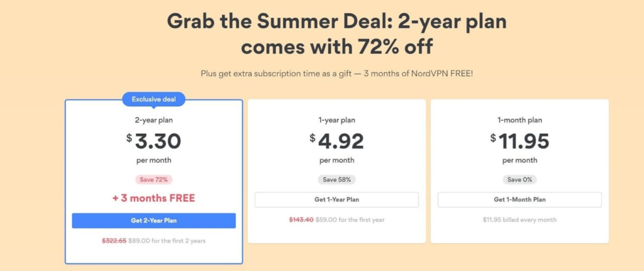Screen dimensions: 644x271
Task: Click the $89.00 for first 2 years text
Action: click(x=167, y=241)
